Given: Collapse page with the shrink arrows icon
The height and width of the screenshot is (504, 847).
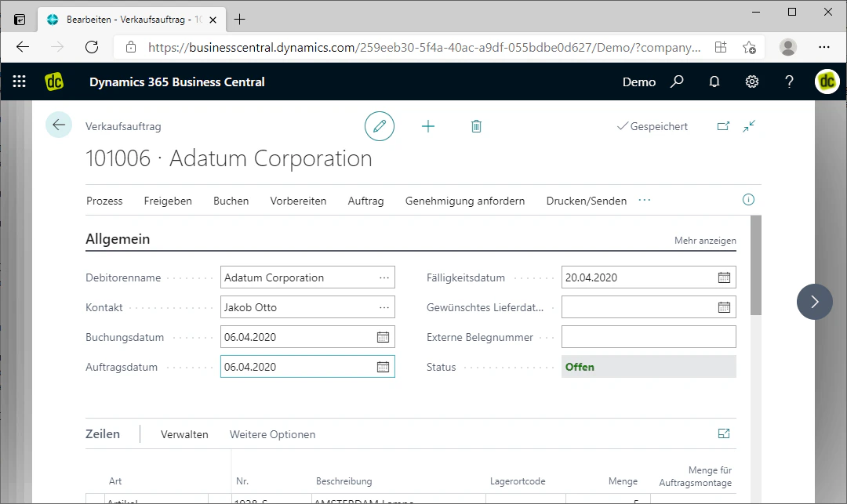Looking at the screenshot, I should click(x=749, y=126).
